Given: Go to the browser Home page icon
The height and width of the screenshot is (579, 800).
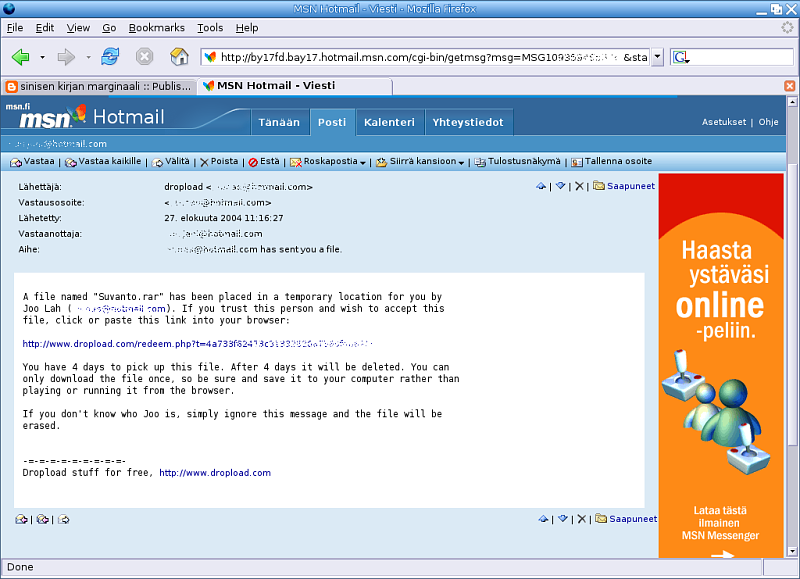Looking at the screenshot, I should [179, 57].
